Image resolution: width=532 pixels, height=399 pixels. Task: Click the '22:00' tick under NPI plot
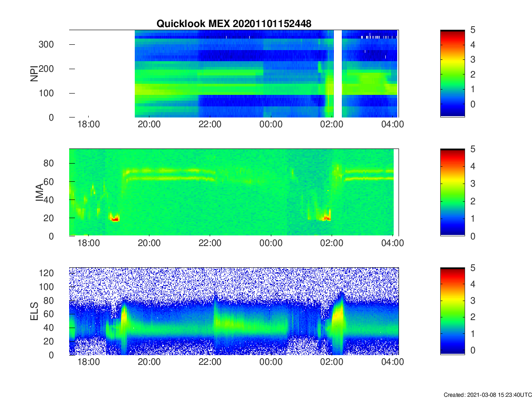pos(210,125)
